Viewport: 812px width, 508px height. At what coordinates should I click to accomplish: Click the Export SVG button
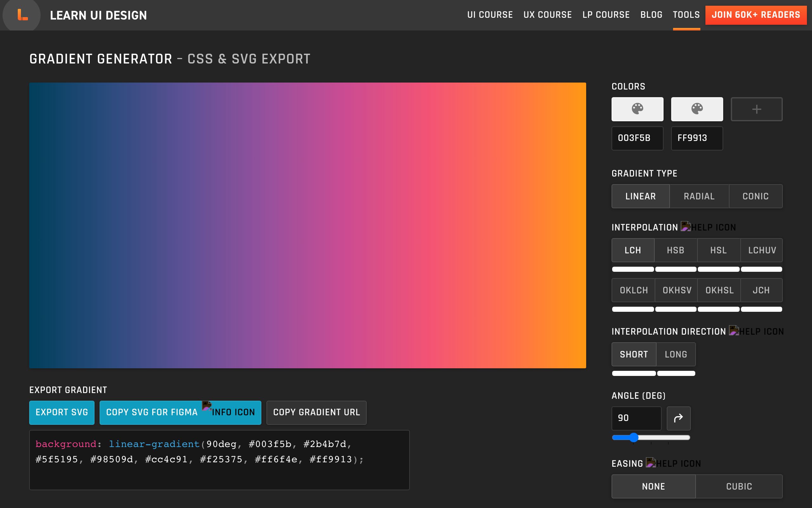coord(62,412)
